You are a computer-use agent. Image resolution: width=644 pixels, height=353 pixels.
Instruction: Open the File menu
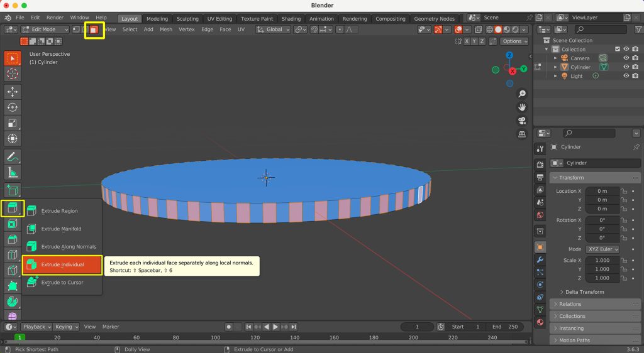[19, 18]
